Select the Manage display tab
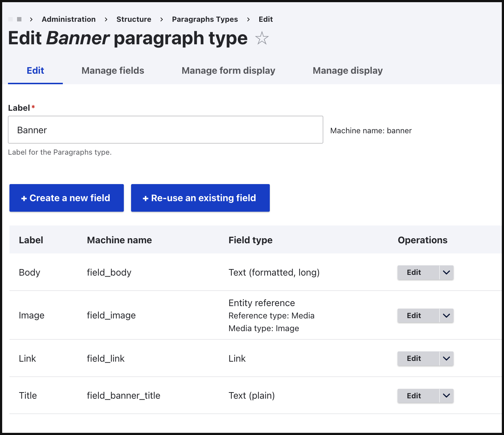Screen dimensions: 504x435 point(347,70)
